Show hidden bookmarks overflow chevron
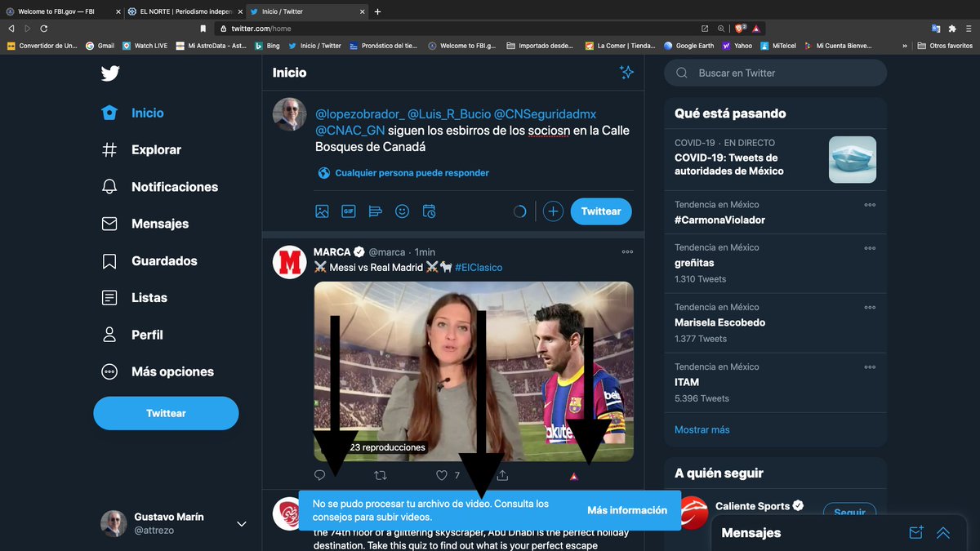This screenshot has height=551, width=980. coord(905,46)
